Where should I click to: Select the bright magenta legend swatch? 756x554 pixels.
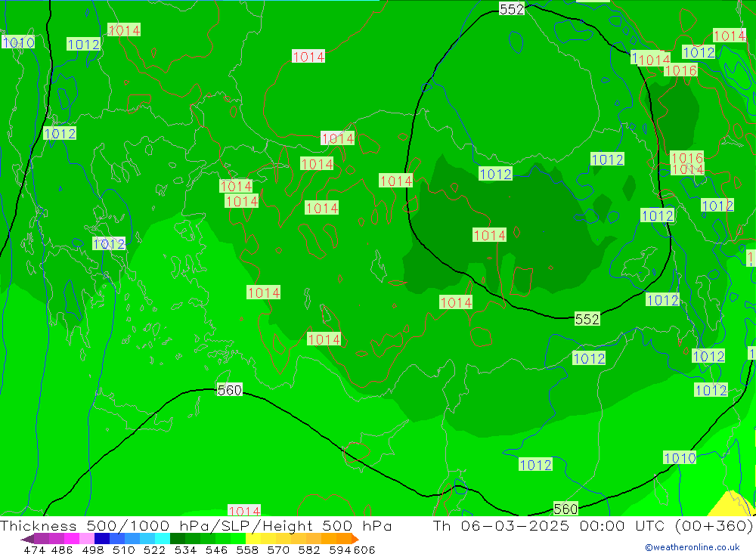pos(71,539)
